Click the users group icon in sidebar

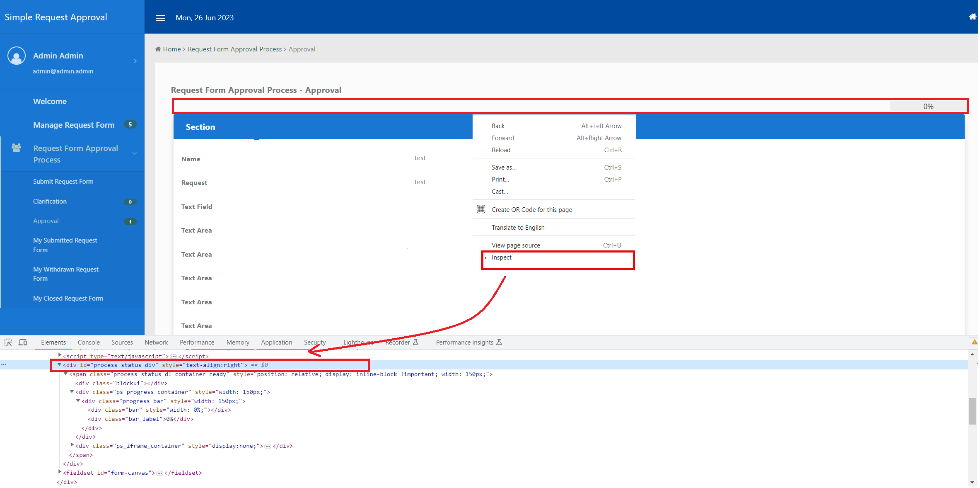pos(16,148)
